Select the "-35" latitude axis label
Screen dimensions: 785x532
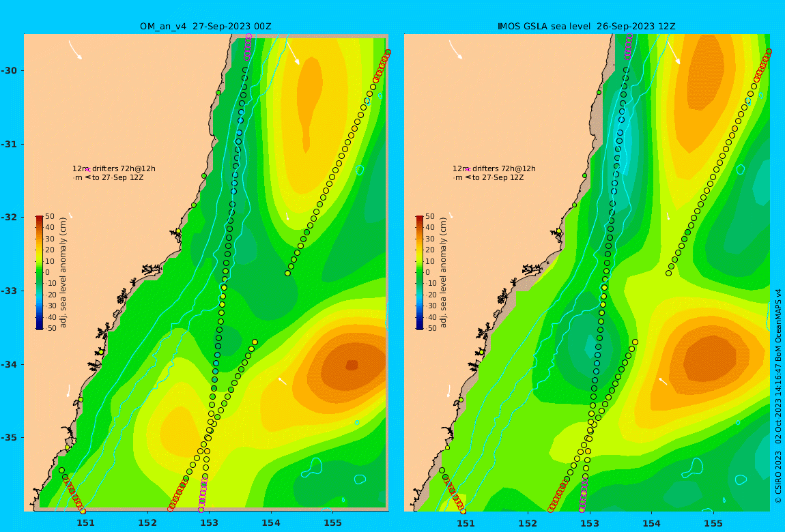point(9,437)
